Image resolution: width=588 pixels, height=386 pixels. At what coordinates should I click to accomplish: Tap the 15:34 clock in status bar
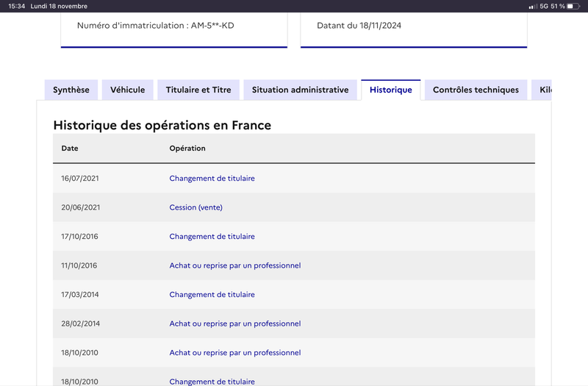coord(16,6)
